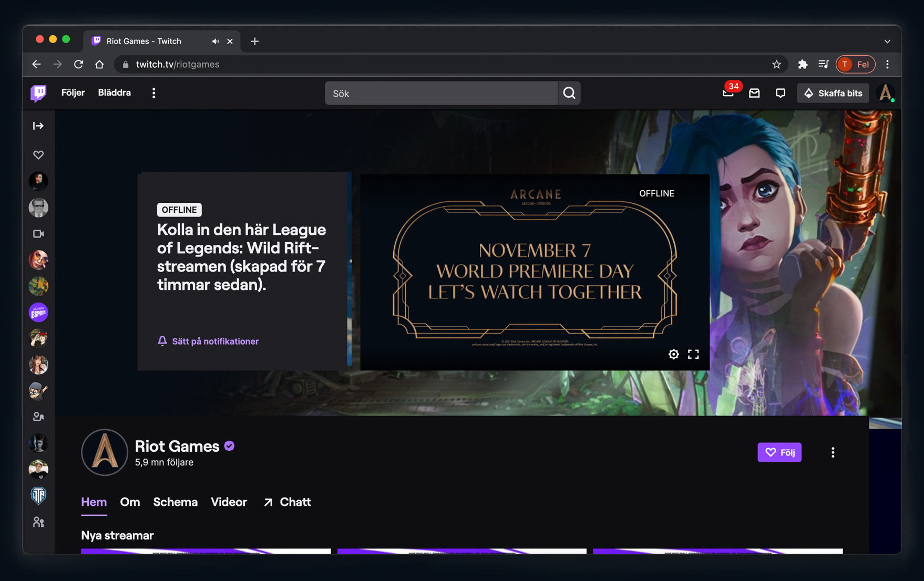Switch to the Schema tab

pyautogui.click(x=175, y=502)
